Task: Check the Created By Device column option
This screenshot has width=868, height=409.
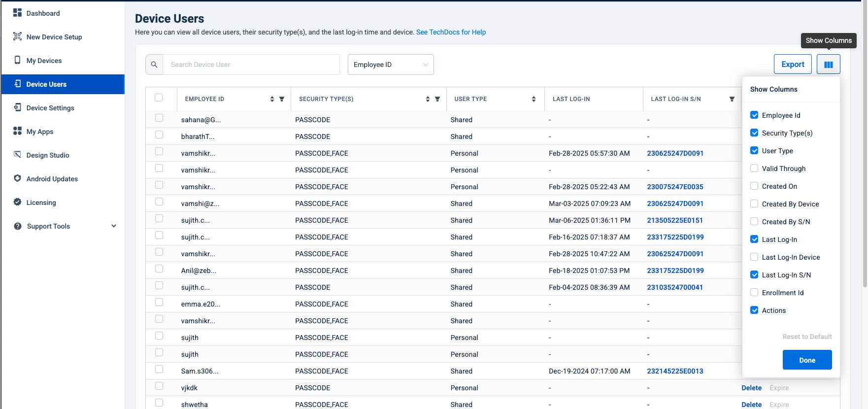Action: click(x=754, y=204)
